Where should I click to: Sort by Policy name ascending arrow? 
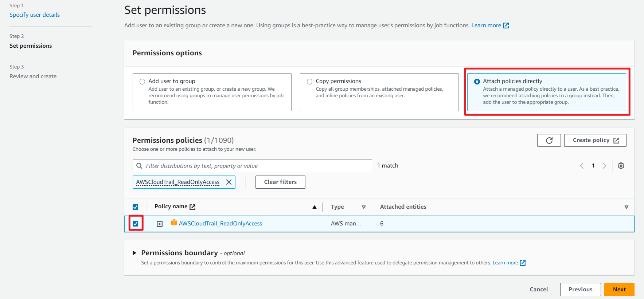(314, 207)
